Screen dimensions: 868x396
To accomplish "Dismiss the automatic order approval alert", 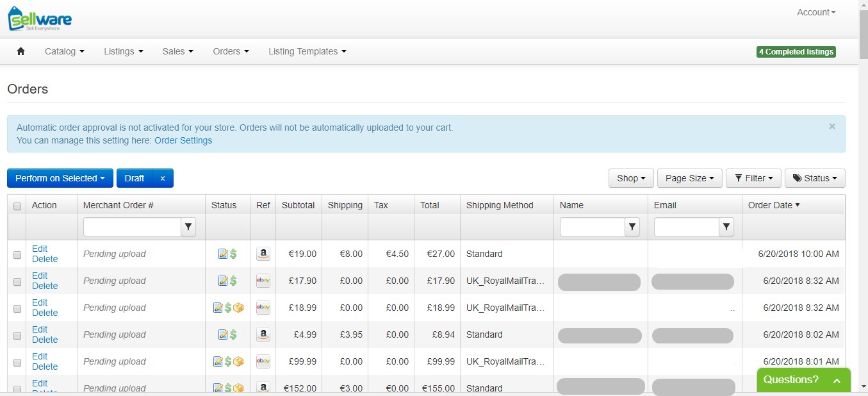I will tap(832, 127).
